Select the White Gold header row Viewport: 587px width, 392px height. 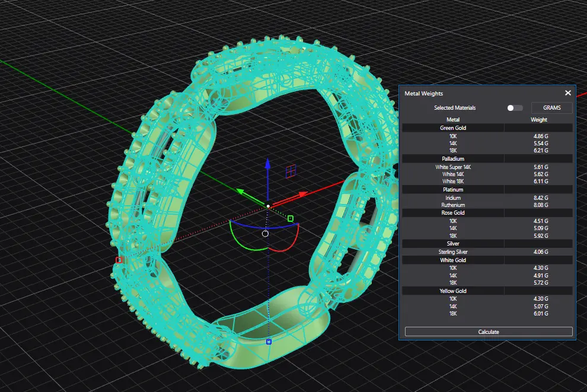point(487,260)
